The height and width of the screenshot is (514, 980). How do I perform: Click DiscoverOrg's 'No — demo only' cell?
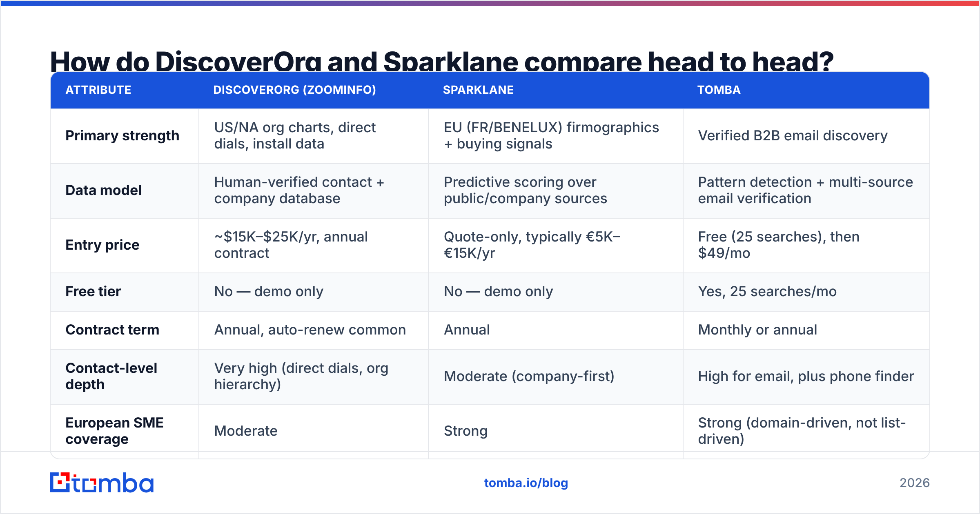[x=314, y=292]
